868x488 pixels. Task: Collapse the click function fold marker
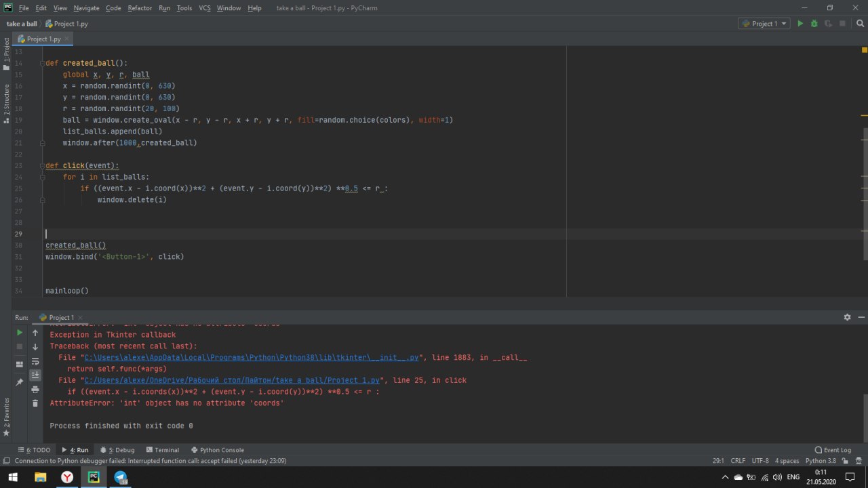(x=42, y=165)
